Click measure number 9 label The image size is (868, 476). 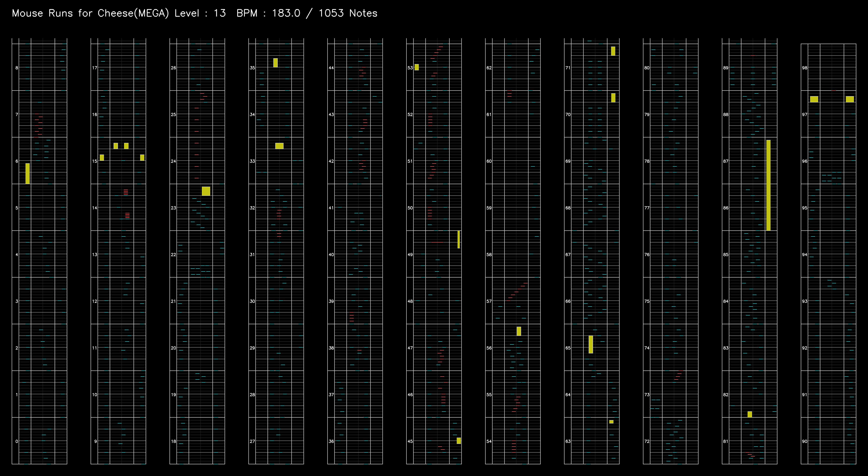[x=95, y=441]
